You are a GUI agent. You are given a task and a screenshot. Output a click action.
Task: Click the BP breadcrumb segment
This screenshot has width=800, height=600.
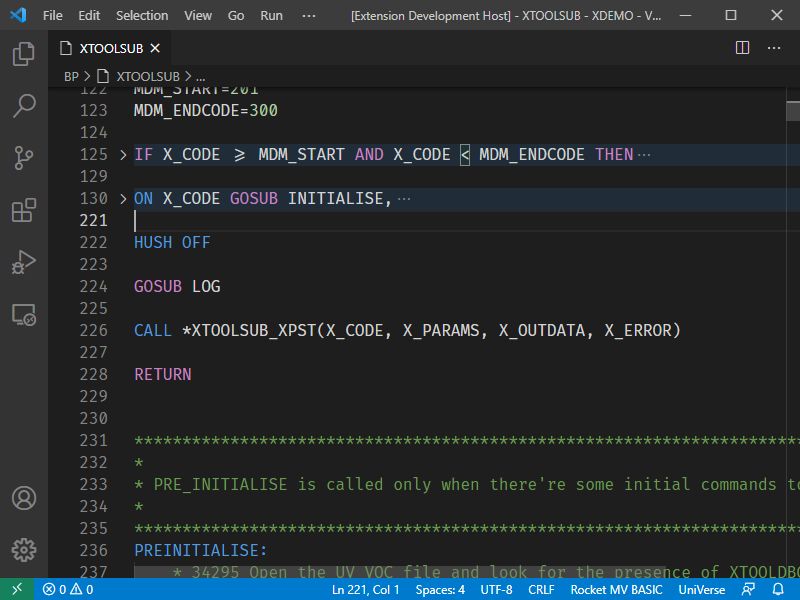click(71, 77)
